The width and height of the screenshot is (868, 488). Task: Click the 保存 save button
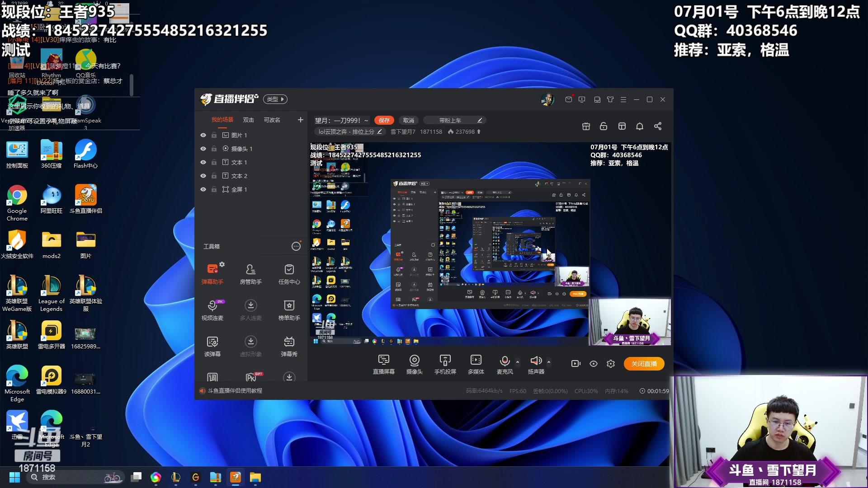(384, 120)
